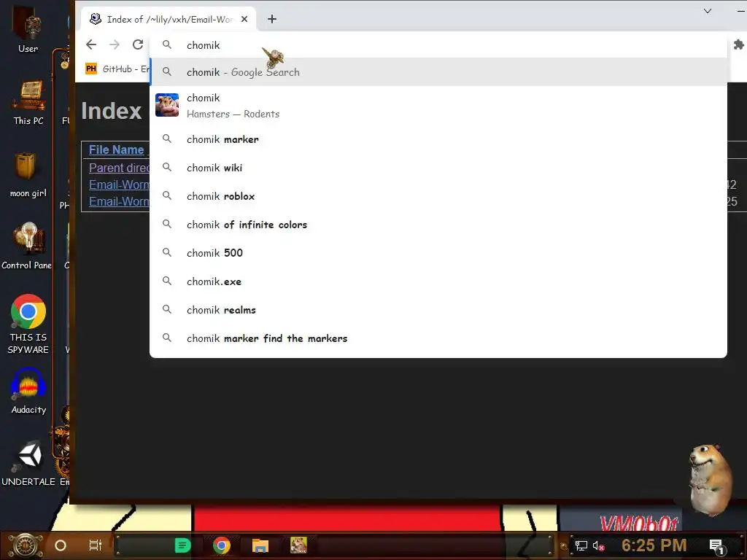Pick the chomik.exe suggestion
Image resolution: width=747 pixels, height=560 pixels.
click(x=438, y=281)
